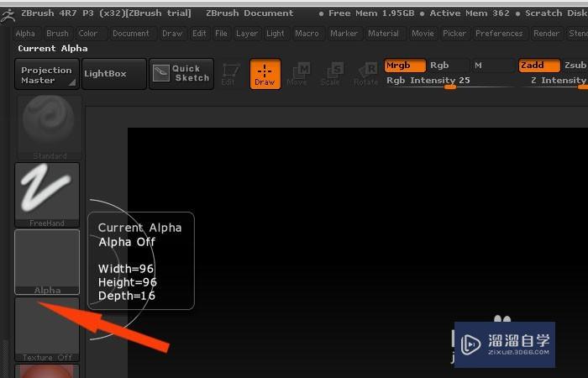Open the Marker menu
This screenshot has width=588, height=378.
[x=344, y=34]
